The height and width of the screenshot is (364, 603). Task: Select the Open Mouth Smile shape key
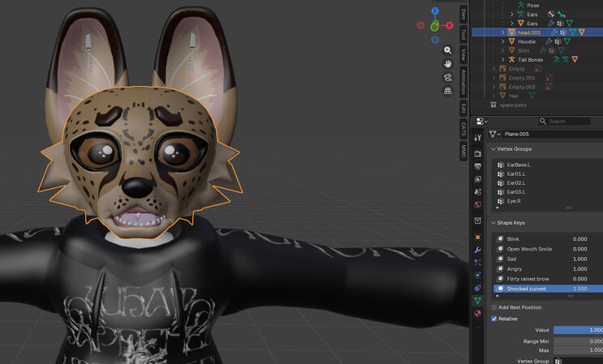(548, 249)
